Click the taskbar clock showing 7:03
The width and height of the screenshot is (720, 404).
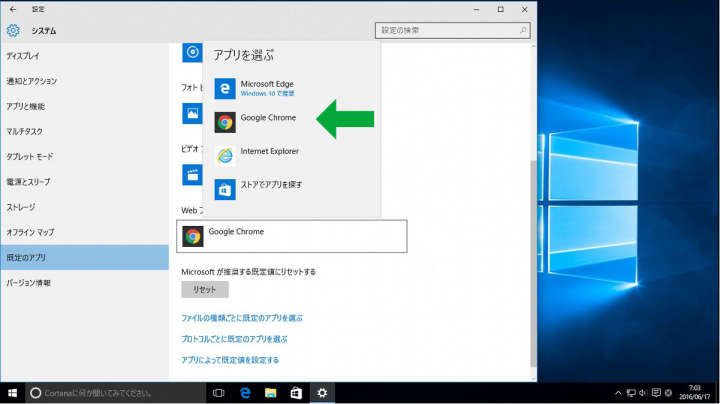(694, 393)
